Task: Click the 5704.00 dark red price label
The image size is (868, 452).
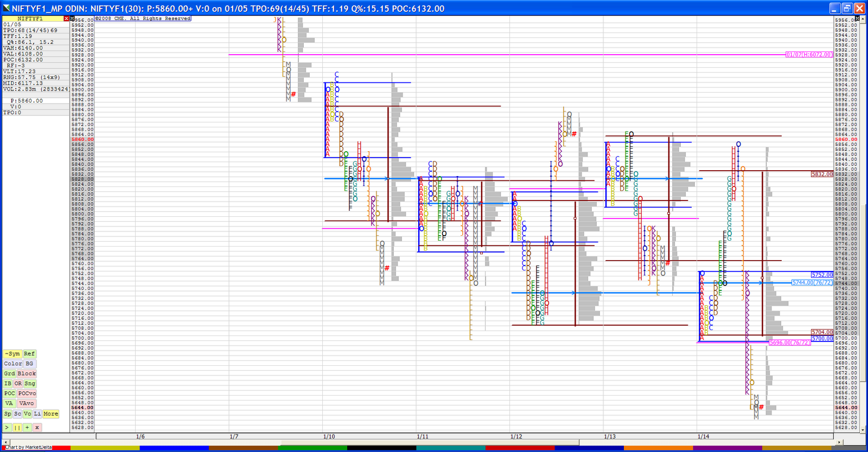Action: pyautogui.click(x=822, y=332)
